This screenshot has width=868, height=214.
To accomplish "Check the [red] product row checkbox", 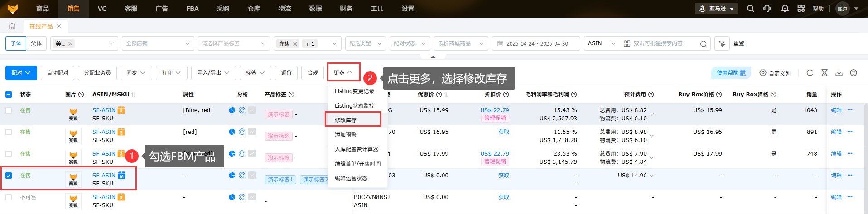I will pyautogui.click(x=9, y=132).
